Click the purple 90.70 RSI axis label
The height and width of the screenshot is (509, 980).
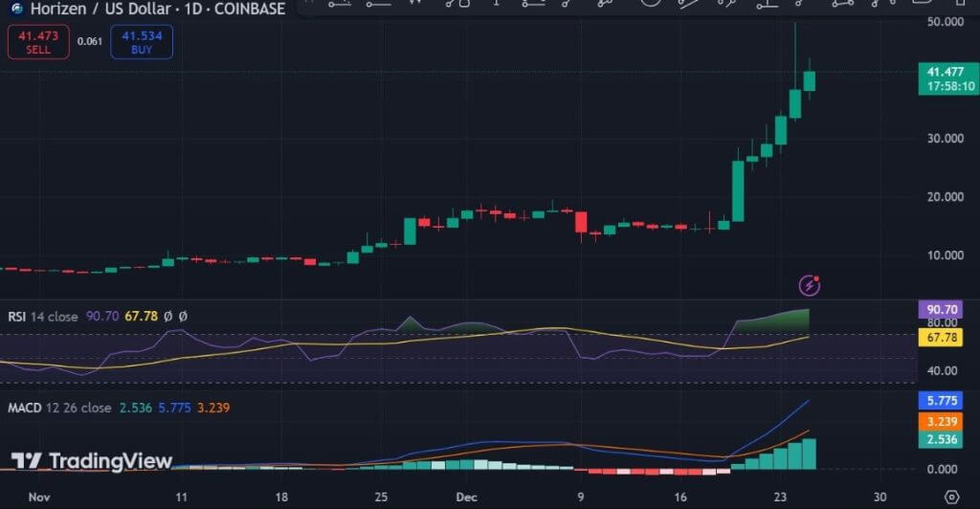pyautogui.click(x=942, y=310)
